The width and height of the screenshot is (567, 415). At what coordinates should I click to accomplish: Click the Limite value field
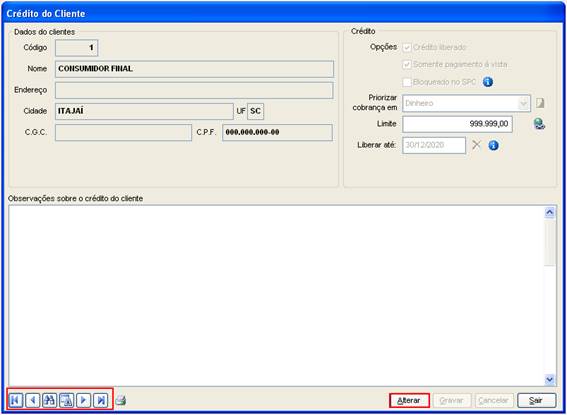[457, 124]
